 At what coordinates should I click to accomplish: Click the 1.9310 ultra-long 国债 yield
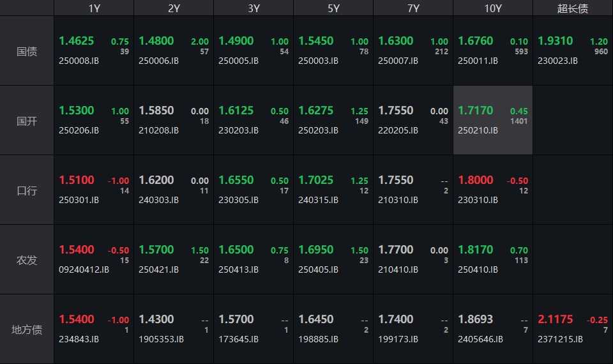coord(555,41)
